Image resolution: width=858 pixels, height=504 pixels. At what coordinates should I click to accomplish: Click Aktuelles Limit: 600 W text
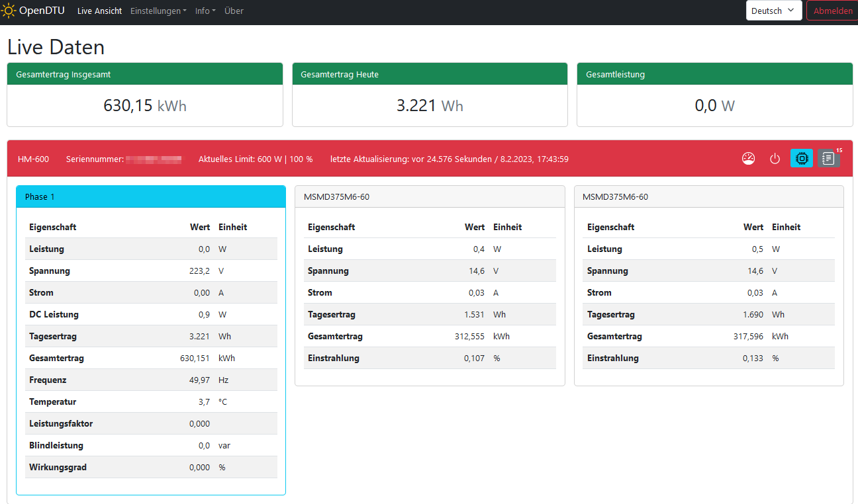tap(256, 159)
